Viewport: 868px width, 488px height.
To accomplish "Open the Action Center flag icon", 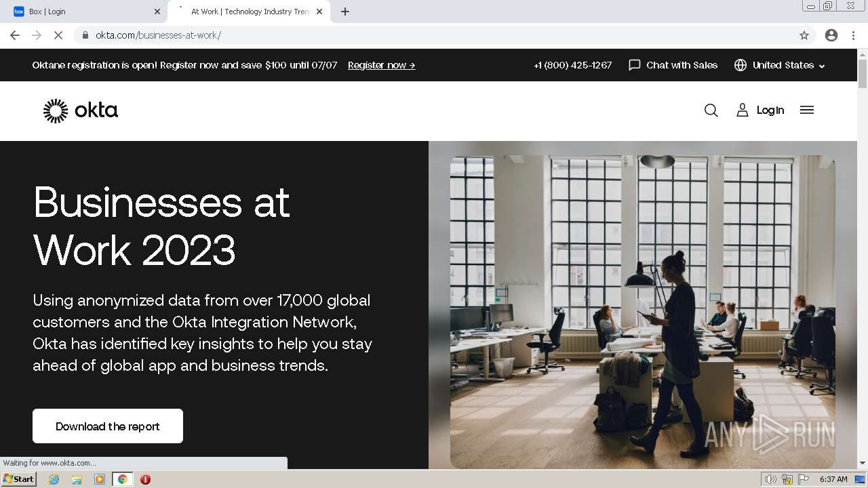I will coord(804,479).
